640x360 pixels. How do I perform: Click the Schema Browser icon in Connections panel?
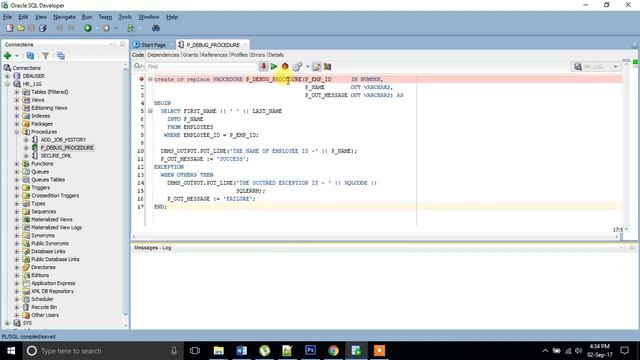(61, 56)
